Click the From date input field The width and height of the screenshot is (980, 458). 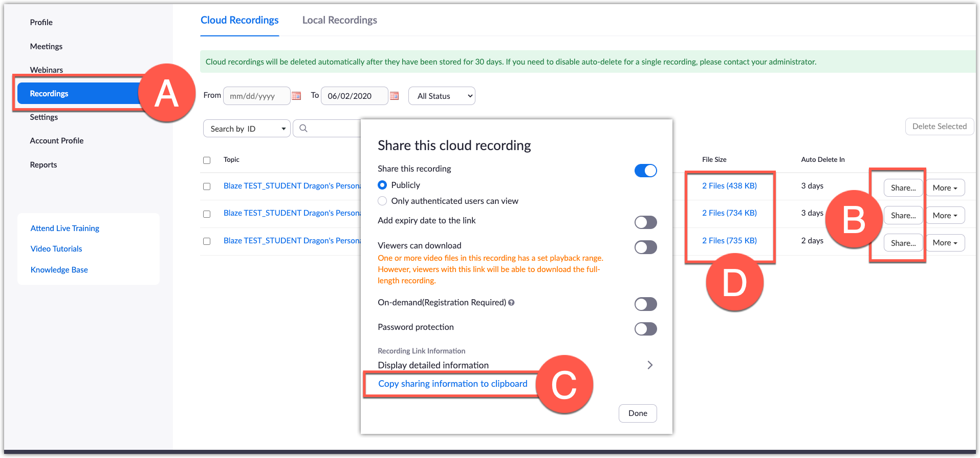click(x=256, y=96)
